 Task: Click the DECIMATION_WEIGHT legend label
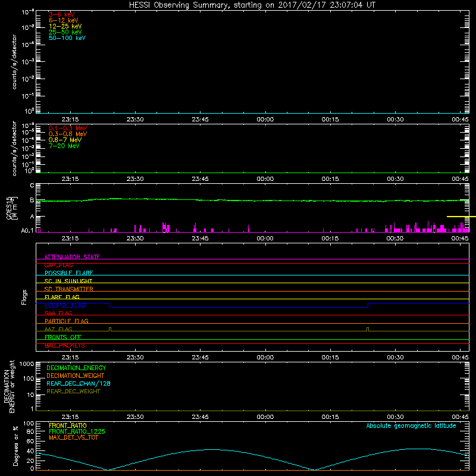pos(76,375)
